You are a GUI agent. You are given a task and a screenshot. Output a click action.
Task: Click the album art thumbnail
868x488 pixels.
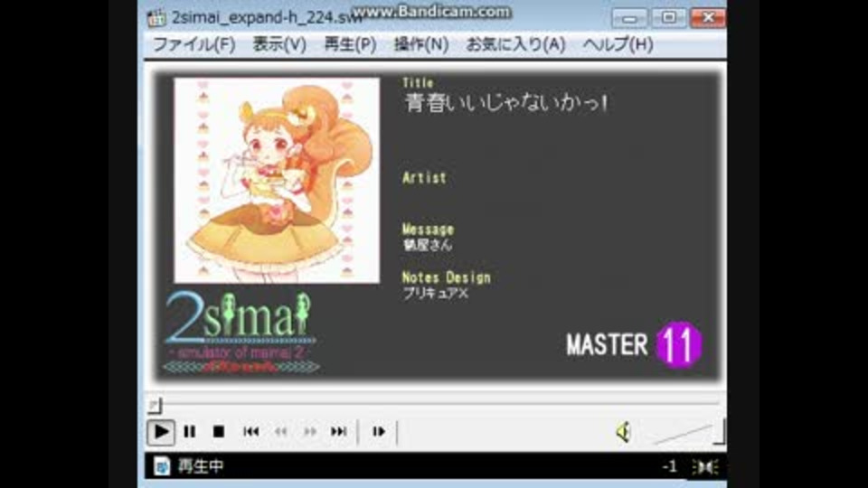click(277, 181)
